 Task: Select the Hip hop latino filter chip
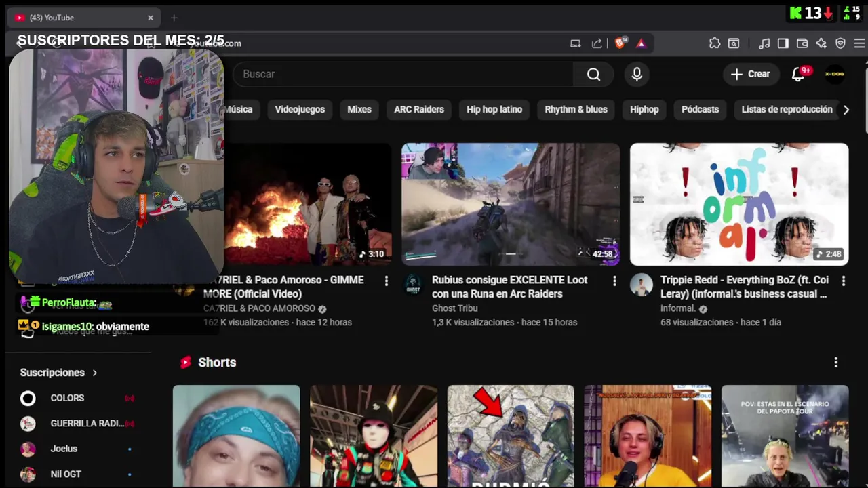tap(494, 109)
